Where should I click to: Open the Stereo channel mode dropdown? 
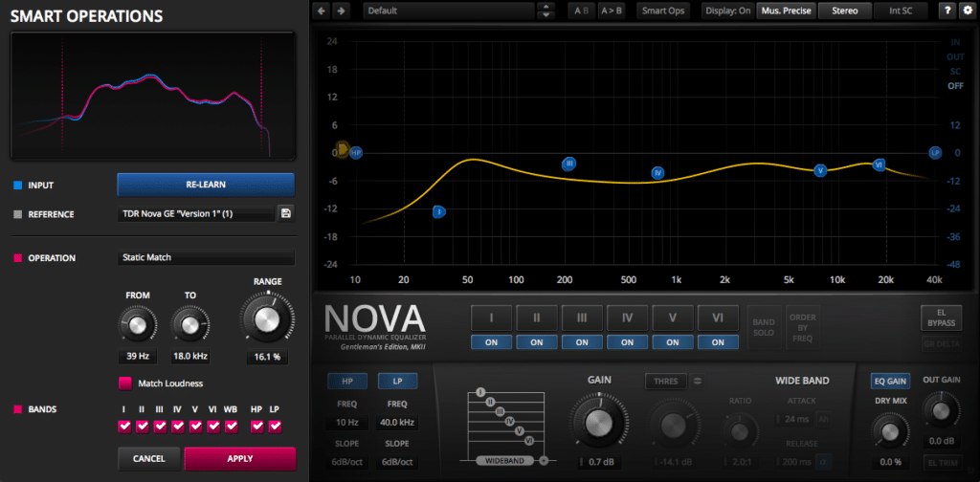pos(844,11)
